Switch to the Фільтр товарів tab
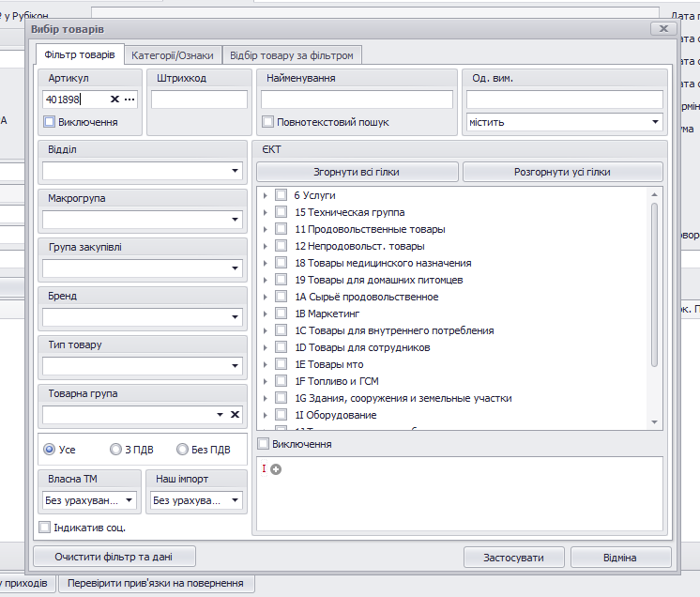 [80, 54]
